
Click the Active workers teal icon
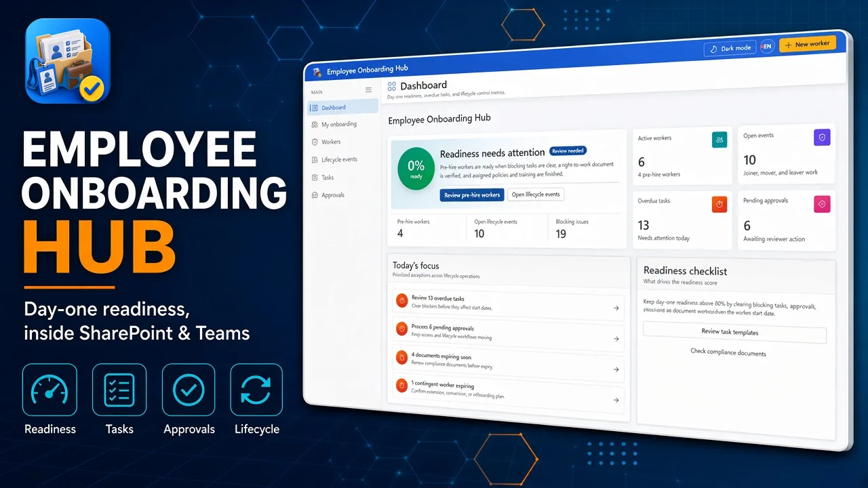(719, 140)
